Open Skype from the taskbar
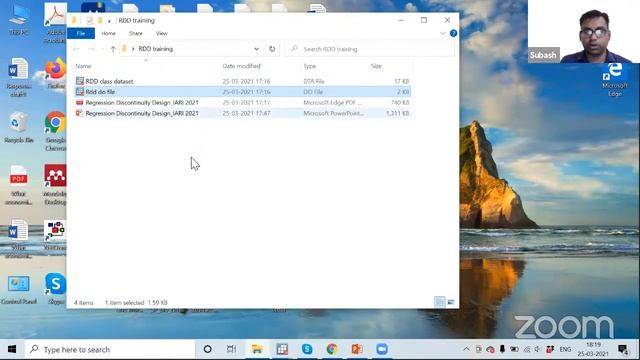This screenshot has width=640, height=360. pyautogui.click(x=307, y=349)
